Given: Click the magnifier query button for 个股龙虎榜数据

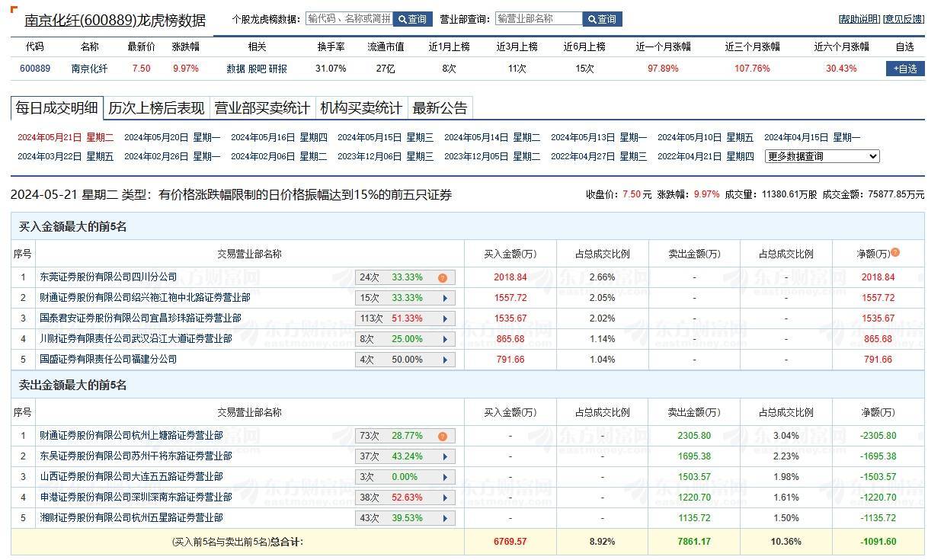Looking at the screenshot, I should pyautogui.click(x=412, y=19).
